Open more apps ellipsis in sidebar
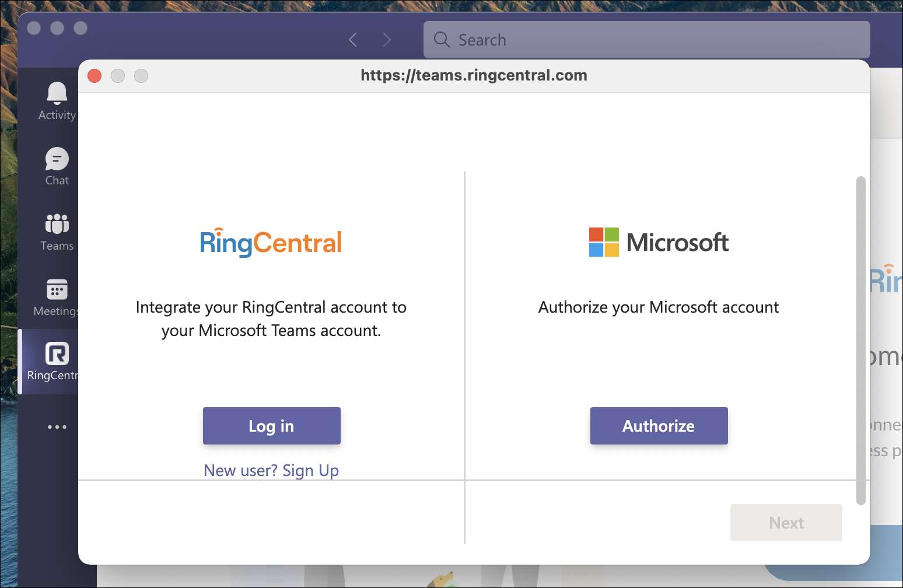This screenshot has width=903, height=588. coord(57,427)
